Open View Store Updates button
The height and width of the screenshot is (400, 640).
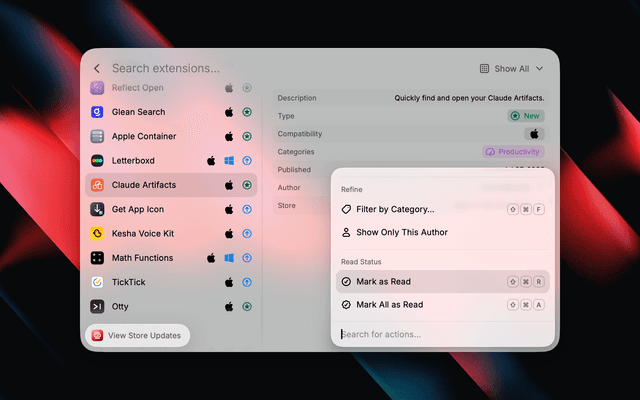[x=138, y=336]
